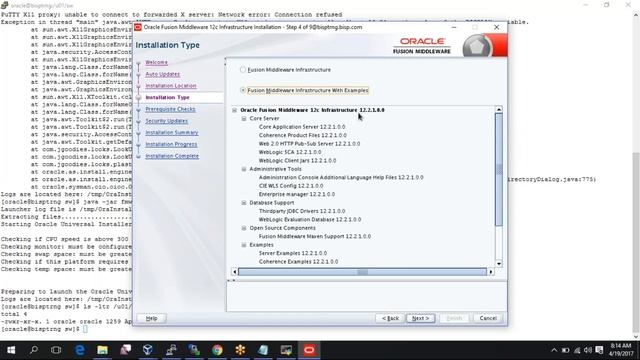Jump to the Prerequisite Checks step
This screenshot has width=640, height=360.
170,109
